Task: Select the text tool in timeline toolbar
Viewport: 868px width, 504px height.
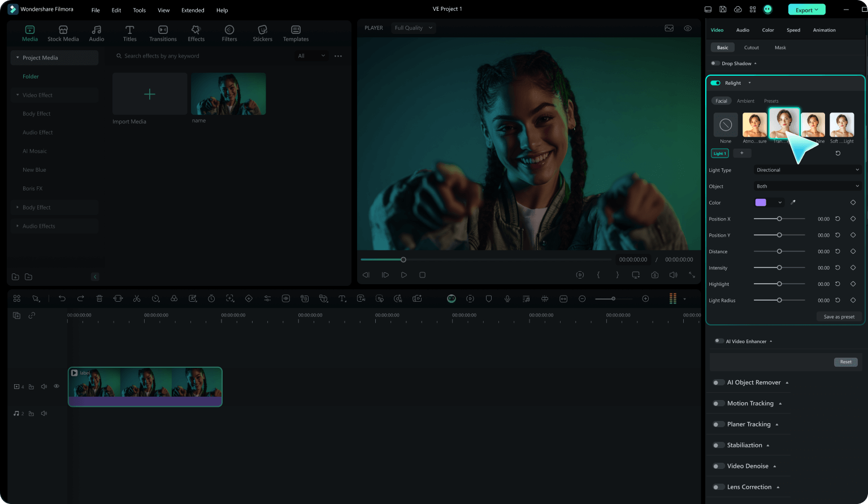Action: coord(342,298)
